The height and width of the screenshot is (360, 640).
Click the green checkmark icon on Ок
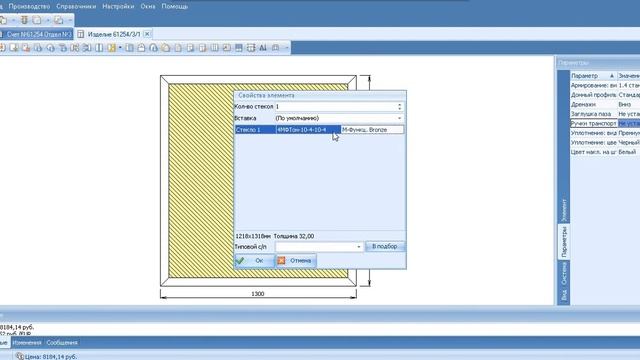240,260
